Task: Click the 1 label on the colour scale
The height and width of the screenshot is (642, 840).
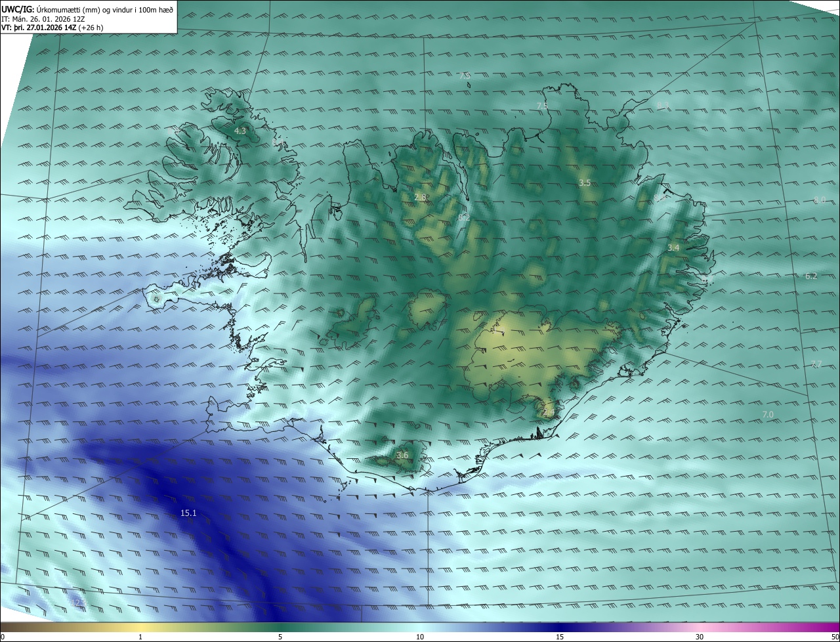Action: [140, 637]
